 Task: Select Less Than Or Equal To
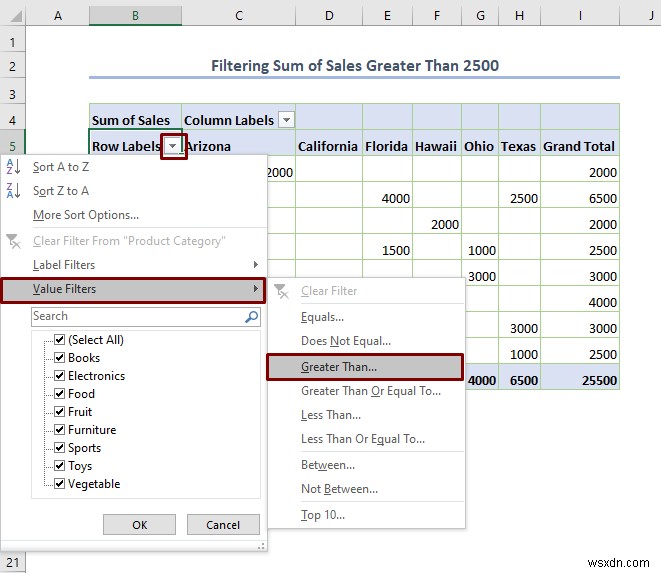(366, 439)
